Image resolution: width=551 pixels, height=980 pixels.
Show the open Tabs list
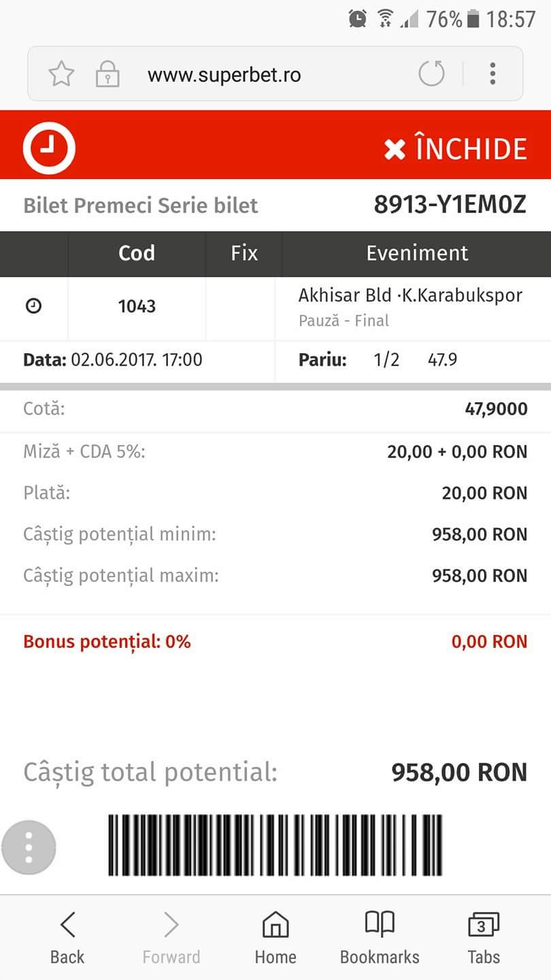point(484,938)
